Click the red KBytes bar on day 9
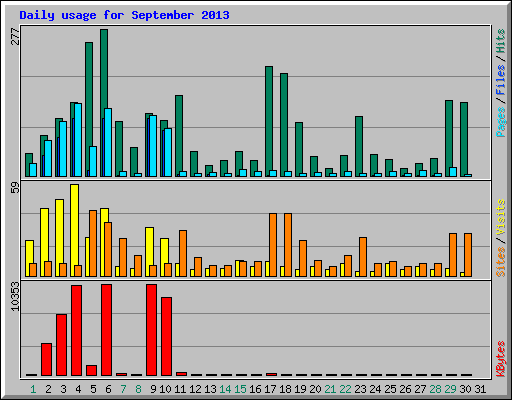 (x=151, y=330)
